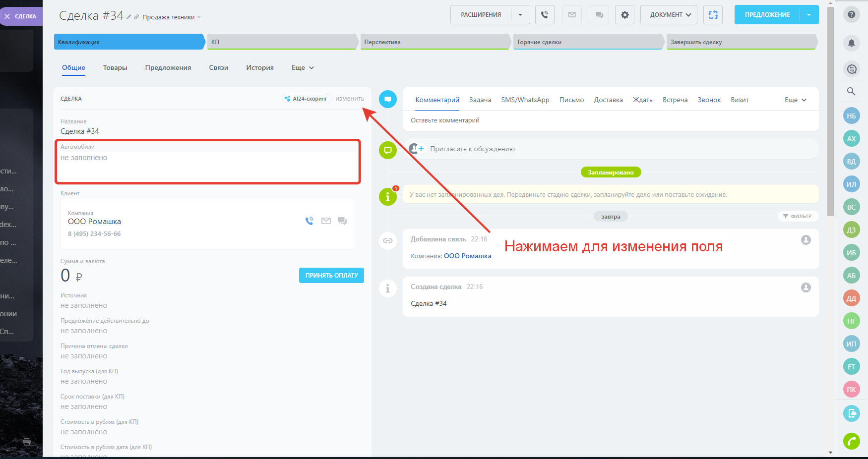This screenshot has height=459, width=868.
Task: Open the search magnifier in right sidebar
Action: (851, 91)
